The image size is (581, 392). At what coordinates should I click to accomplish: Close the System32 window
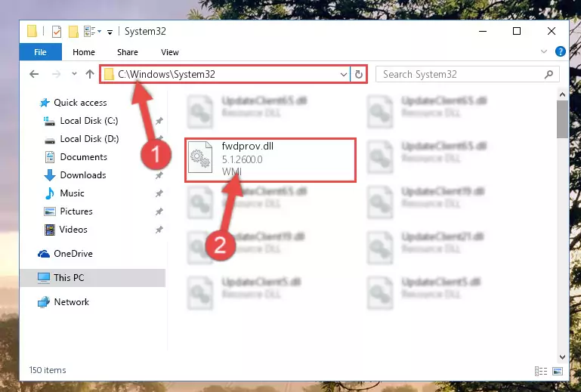[x=551, y=32]
